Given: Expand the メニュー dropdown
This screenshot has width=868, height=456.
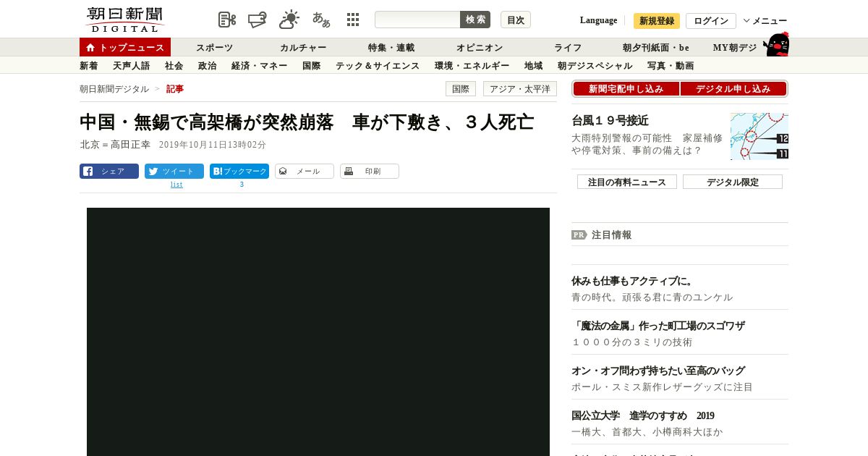Looking at the screenshot, I should tap(765, 21).
